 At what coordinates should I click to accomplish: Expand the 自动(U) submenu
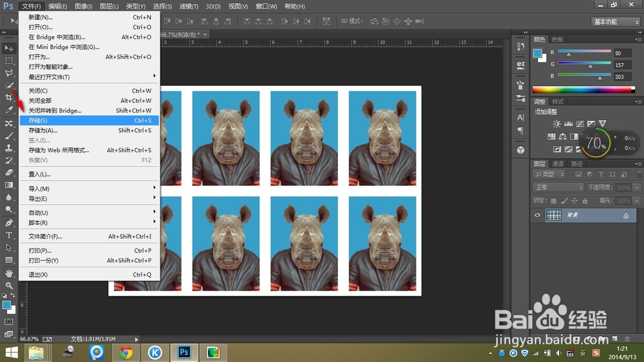pyautogui.click(x=89, y=213)
